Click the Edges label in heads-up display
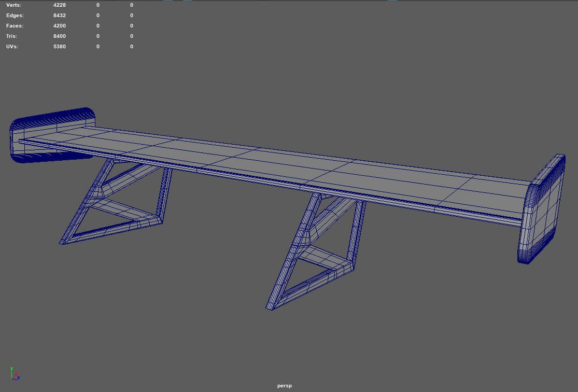 coord(15,15)
